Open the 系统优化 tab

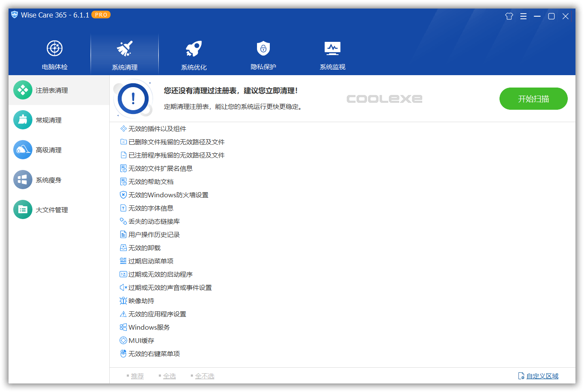pyautogui.click(x=194, y=55)
